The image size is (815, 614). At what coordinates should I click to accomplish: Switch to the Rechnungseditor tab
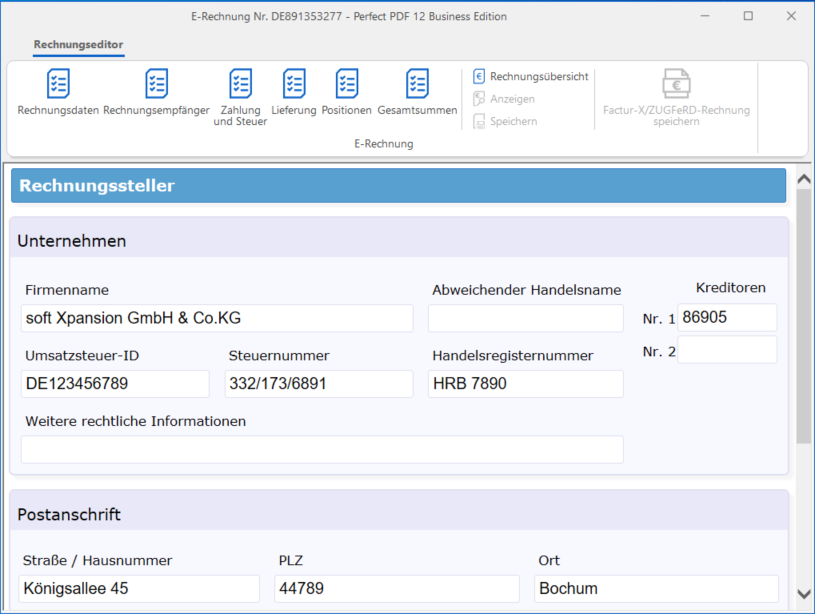click(78, 45)
